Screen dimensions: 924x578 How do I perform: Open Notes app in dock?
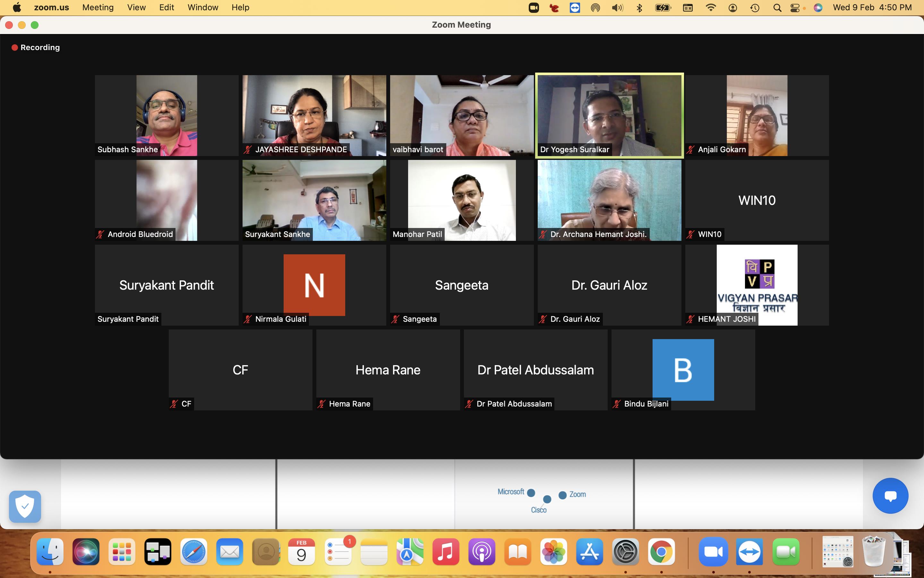(x=374, y=552)
